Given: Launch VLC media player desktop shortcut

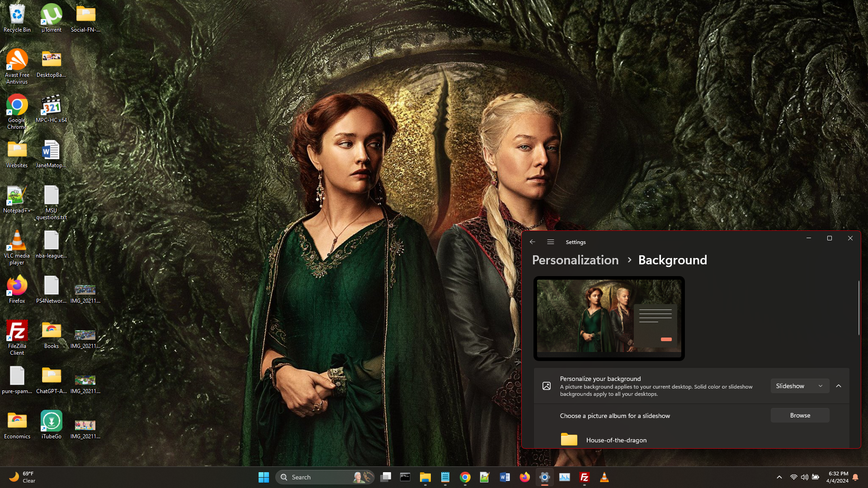Looking at the screenshot, I should 17,247.
